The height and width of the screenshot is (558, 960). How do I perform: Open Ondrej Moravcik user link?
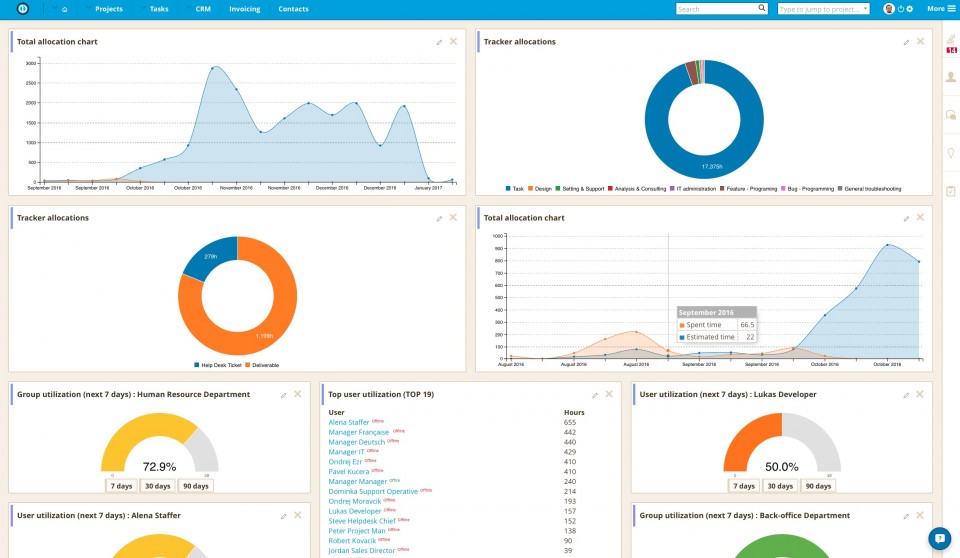coord(354,502)
